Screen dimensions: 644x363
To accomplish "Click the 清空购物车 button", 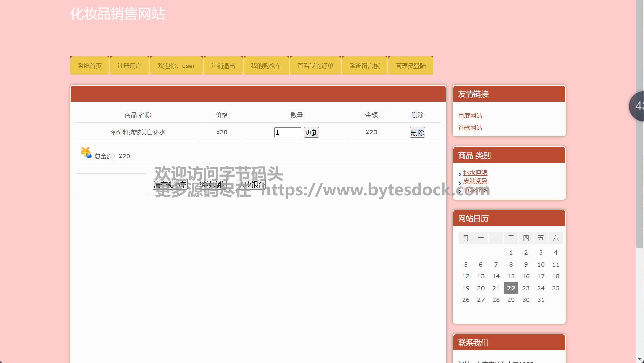I will [170, 184].
